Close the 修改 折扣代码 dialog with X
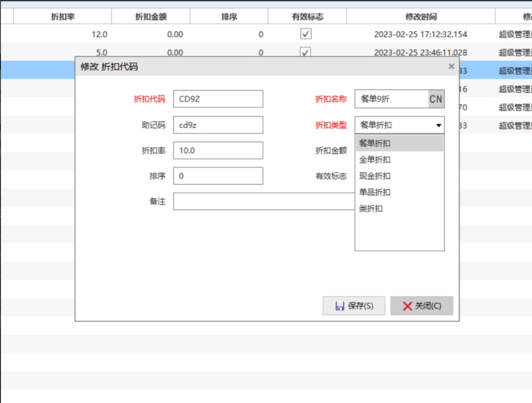 click(x=451, y=66)
